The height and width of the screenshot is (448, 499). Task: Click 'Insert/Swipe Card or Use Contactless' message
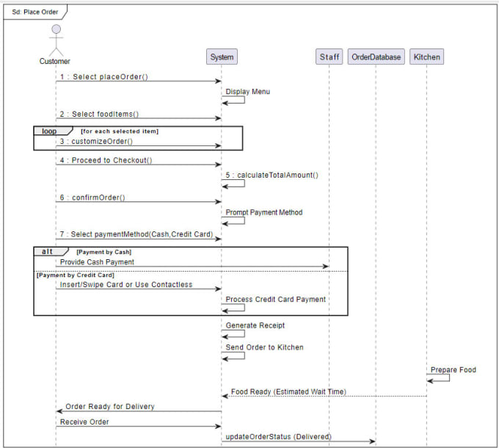coord(126,285)
